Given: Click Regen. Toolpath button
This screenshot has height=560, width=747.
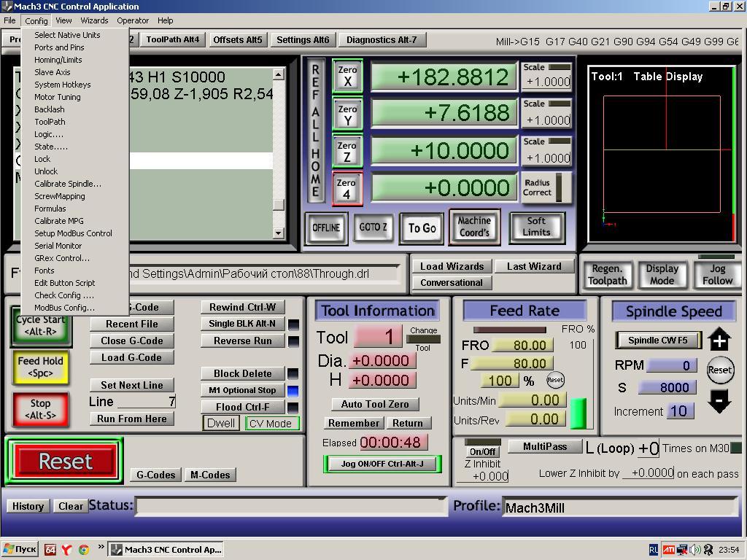Looking at the screenshot, I should click(608, 274).
